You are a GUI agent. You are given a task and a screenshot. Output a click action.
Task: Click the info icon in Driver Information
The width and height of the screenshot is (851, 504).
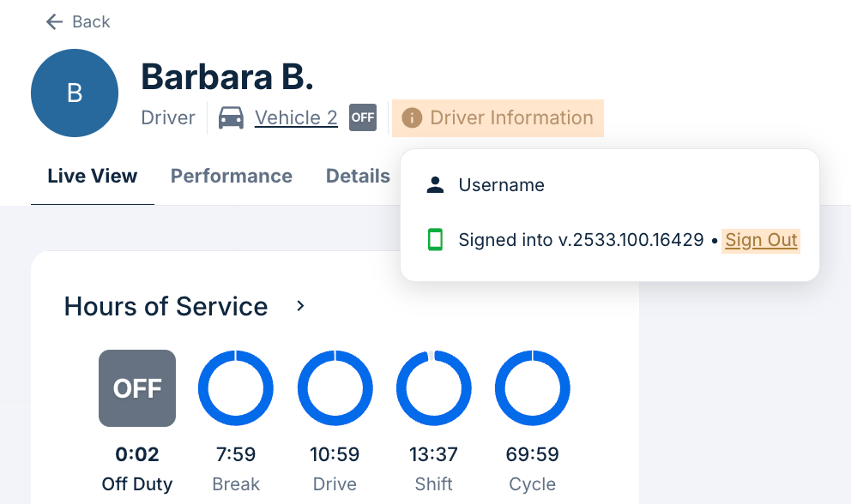click(410, 117)
